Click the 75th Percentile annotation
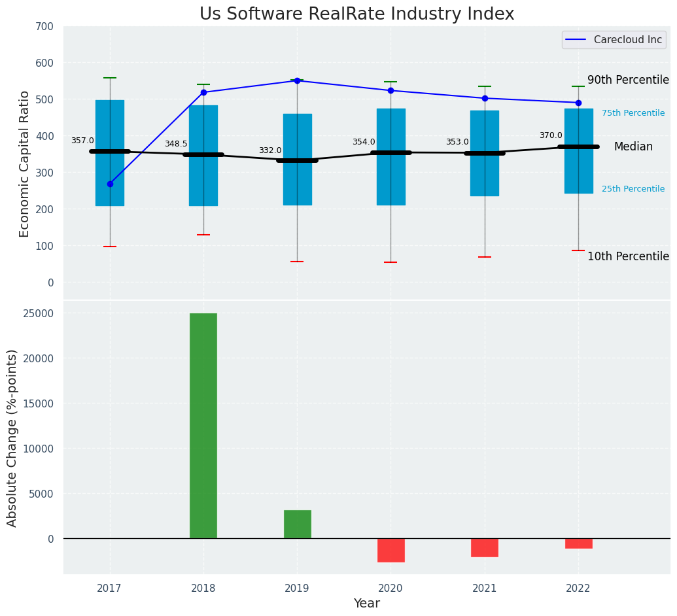677x616 pixels. (x=633, y=113)
